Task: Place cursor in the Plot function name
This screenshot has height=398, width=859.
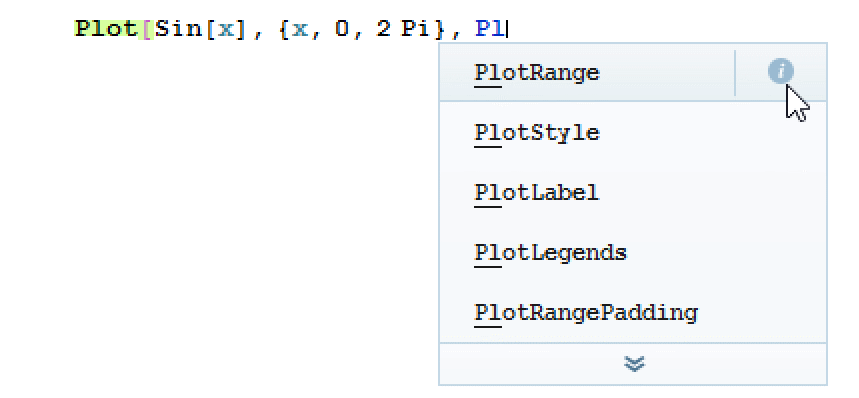Action: point(107,28)
